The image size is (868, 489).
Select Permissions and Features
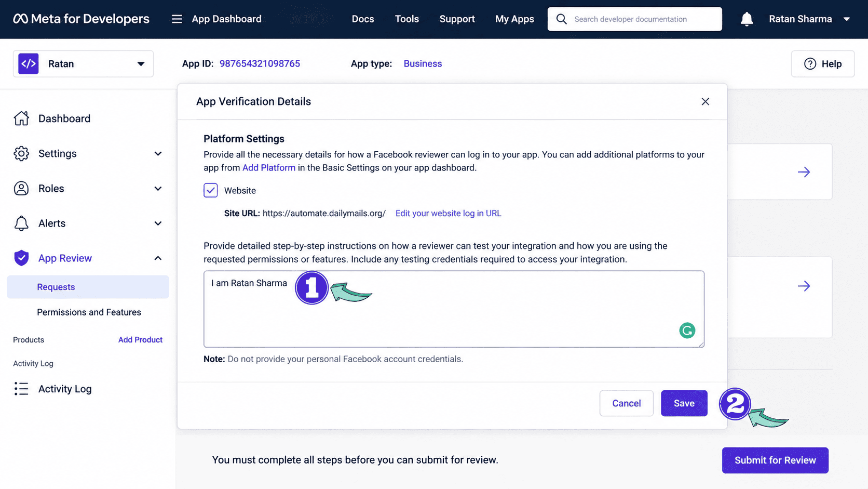pos(89,312)
